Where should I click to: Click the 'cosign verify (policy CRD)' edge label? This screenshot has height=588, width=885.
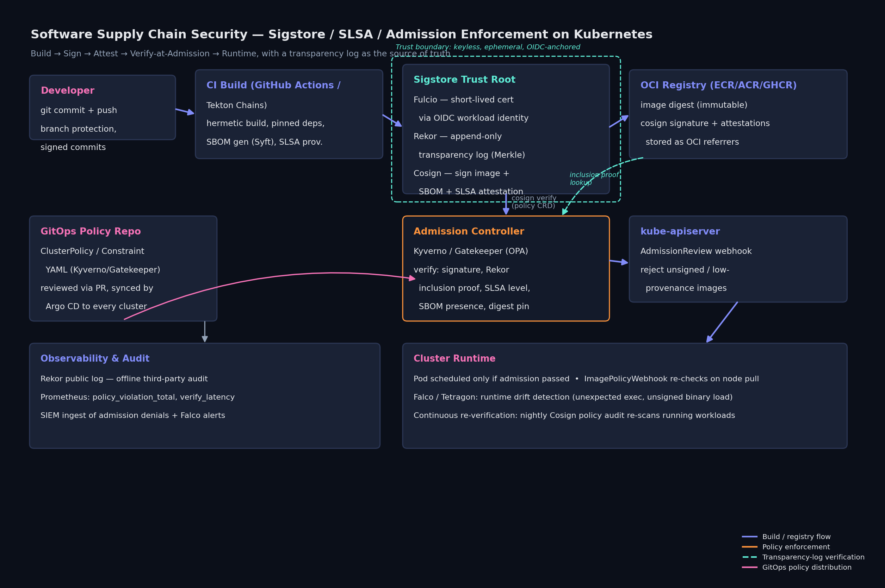534,202
